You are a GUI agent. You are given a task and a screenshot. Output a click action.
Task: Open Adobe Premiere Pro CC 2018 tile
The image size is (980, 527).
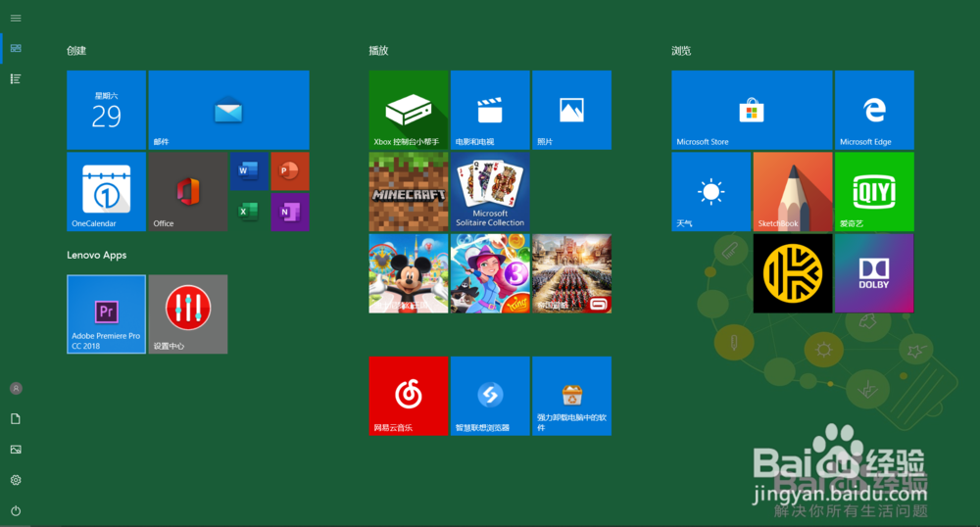[106, 314]
